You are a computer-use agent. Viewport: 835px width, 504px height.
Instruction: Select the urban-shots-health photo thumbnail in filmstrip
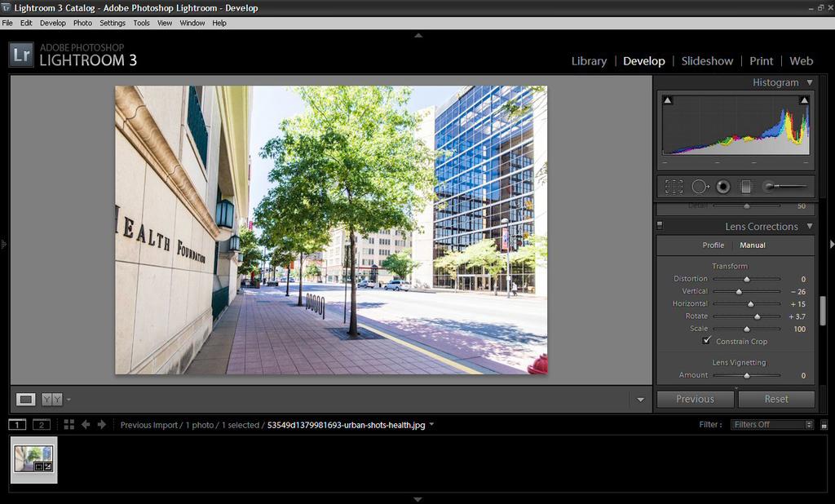[x=33, y=458]
